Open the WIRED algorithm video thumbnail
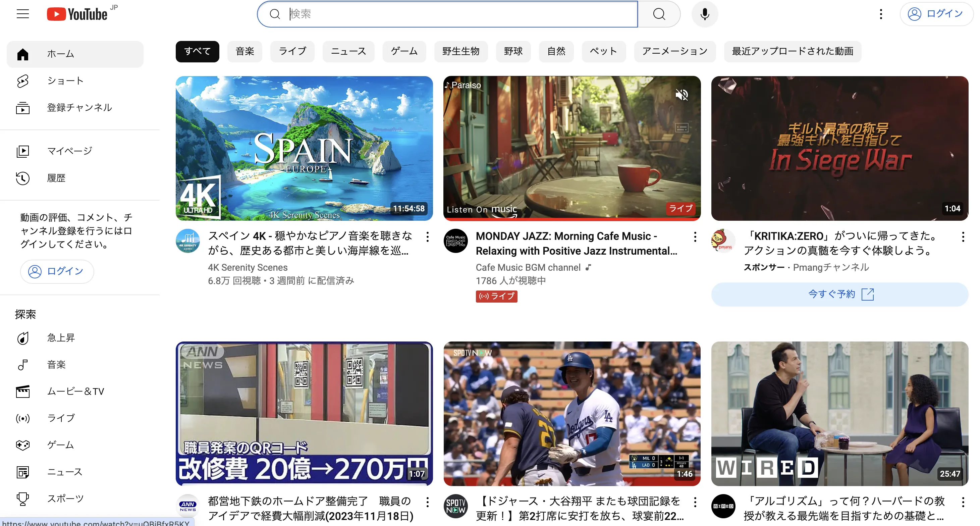The height and width of the screenshot is (526, 980). 839,414
